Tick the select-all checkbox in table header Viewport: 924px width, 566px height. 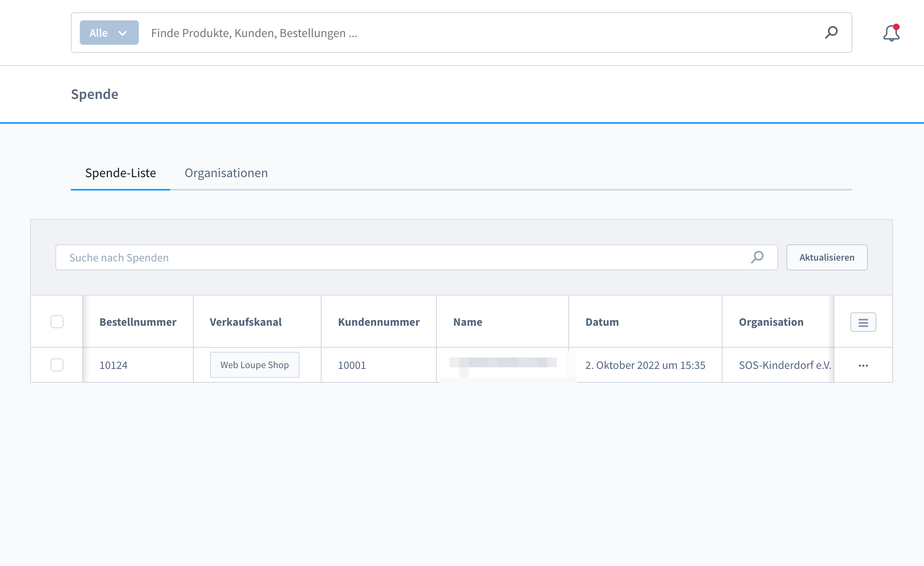[x=57, y=322]
